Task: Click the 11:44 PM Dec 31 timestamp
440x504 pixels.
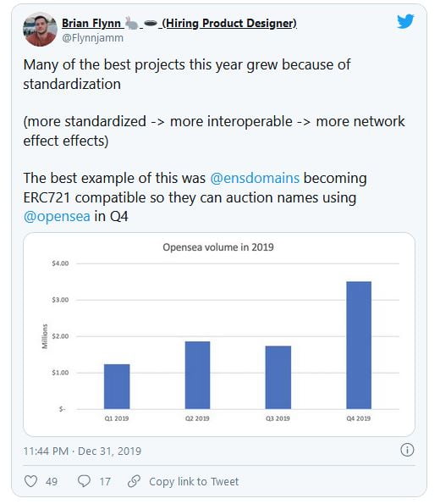Action: pyautogui.click(x=82, y=451)
